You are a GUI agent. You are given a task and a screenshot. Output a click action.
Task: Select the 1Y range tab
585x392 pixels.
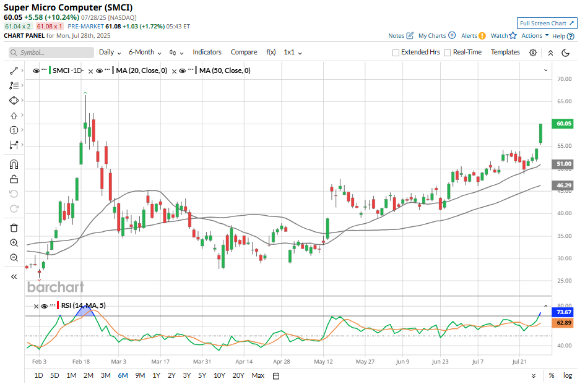pos(157,375)
